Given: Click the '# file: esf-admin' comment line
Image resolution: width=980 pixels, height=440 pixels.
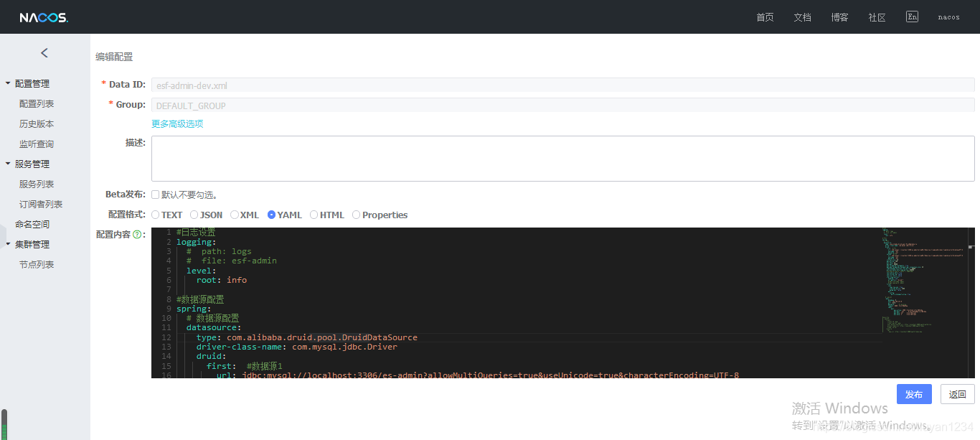Looking at the screenshot, I should (x=232, y=261).
